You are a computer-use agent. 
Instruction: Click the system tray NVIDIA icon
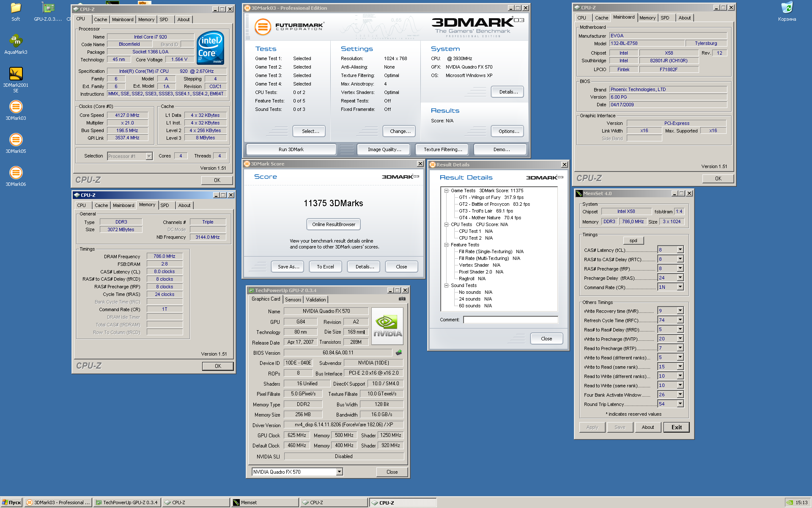[790, 502]
